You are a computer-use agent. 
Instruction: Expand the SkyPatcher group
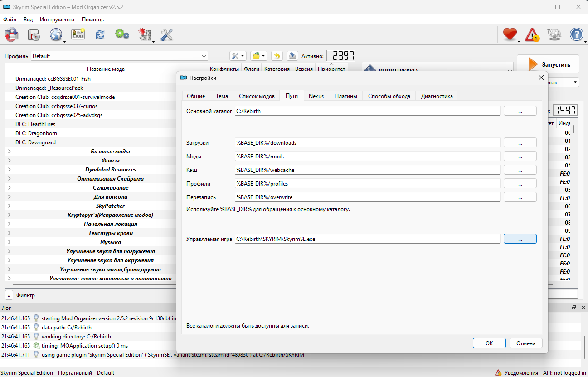point(10,206)
